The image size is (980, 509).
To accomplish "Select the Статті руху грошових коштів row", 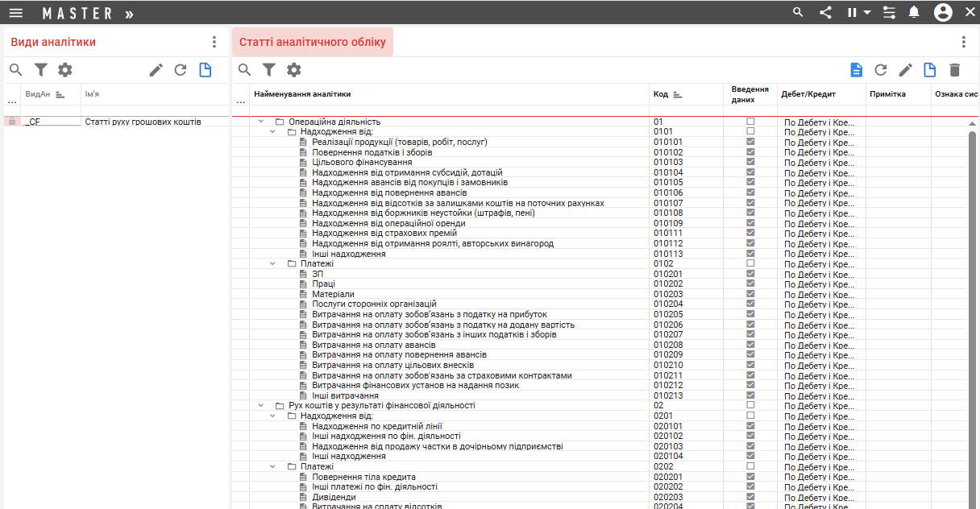I will coord(115,122).
